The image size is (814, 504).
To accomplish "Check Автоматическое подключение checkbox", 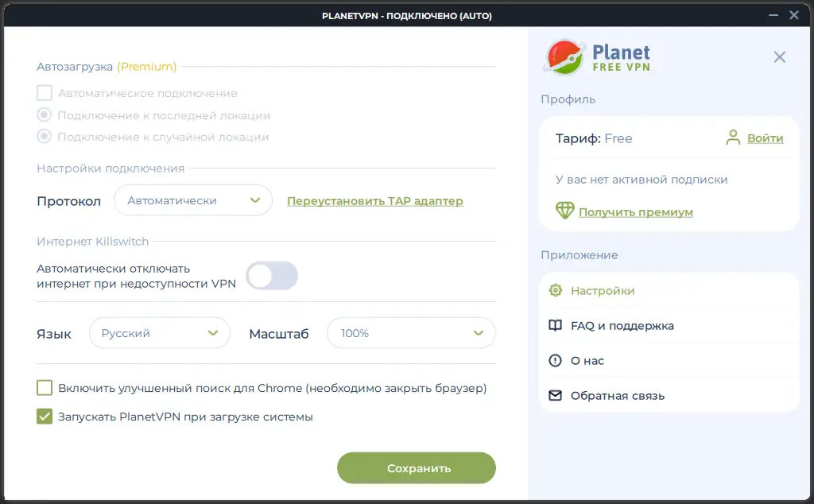I will (45, 93).
